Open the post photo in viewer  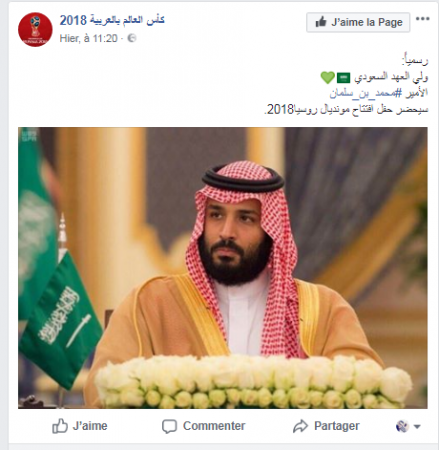223,268
